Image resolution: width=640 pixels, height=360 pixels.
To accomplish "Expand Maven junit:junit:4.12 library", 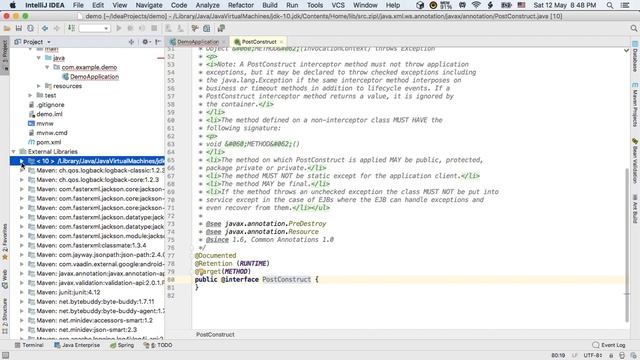I will [x=22, y=293].
